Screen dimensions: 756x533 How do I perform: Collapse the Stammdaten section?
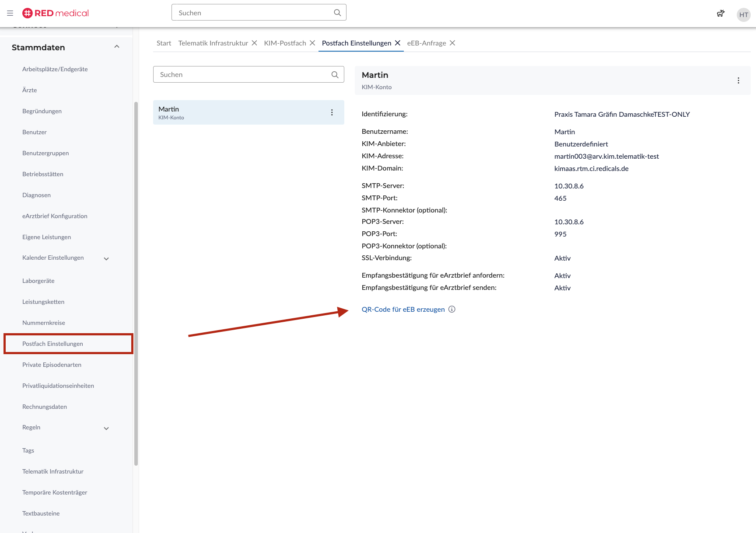tap(117, 47)
